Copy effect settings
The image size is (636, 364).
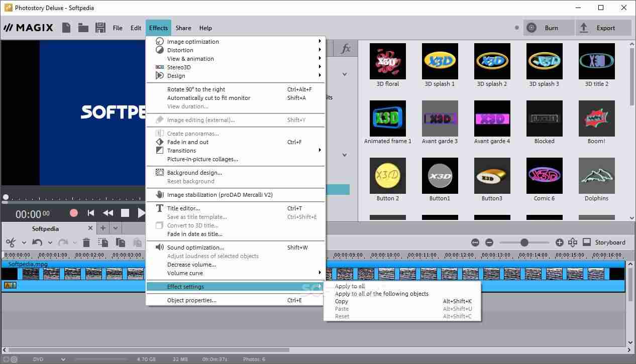tap(342, 301)
